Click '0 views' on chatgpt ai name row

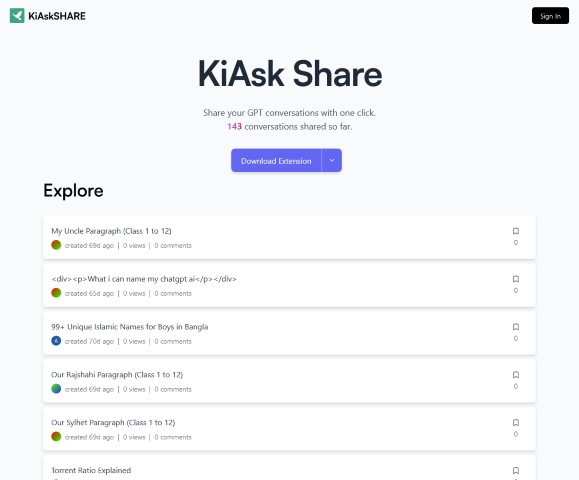[x=134, y=294]
